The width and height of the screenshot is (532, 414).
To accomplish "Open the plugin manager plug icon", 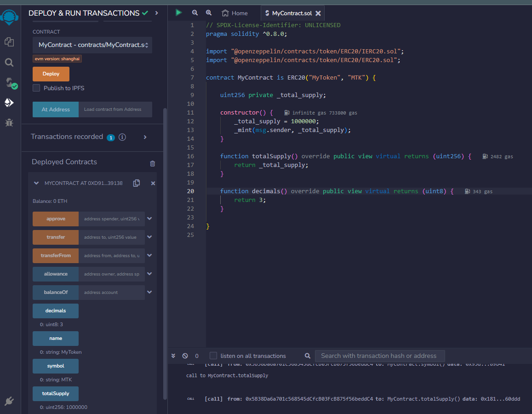I will click(x=9, y=401).
